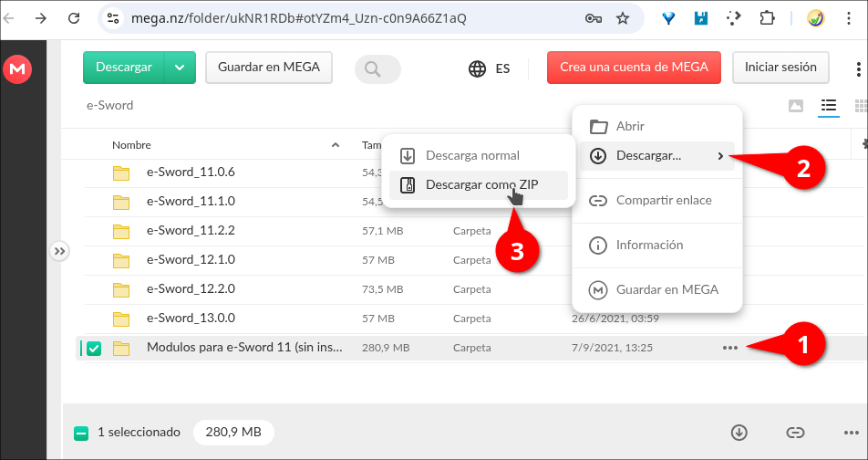Image resolution: width=868 pixels, height=460 pixels.
Task: Select the e-Sword_11.2.2 folder
Action: click(x=191, y=231)
